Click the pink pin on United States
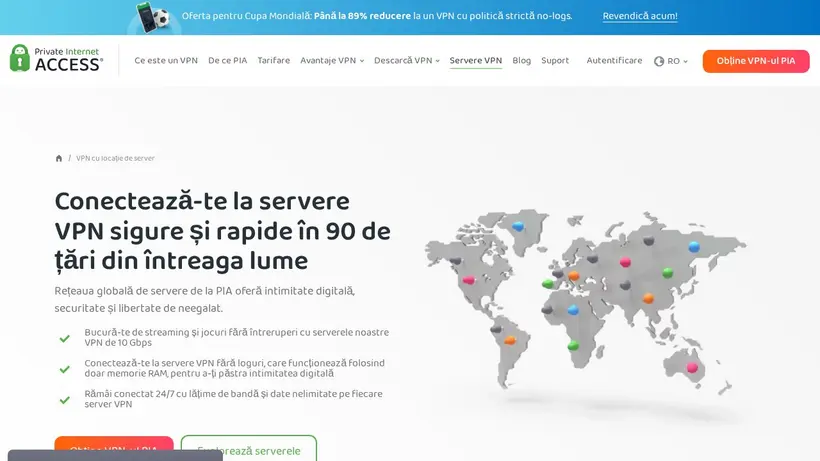The image size is (820, 461). [x=469, y=280]
